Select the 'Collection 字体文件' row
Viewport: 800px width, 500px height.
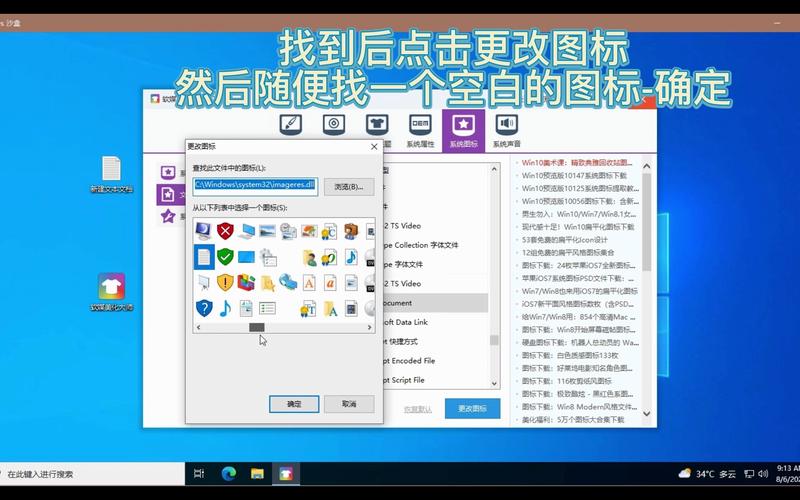point(435,245)
